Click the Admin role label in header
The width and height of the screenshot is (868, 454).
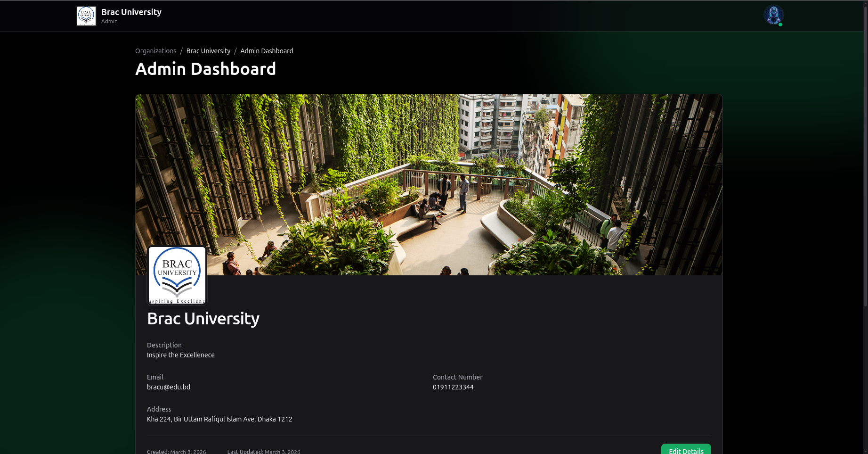pos(109,21)
